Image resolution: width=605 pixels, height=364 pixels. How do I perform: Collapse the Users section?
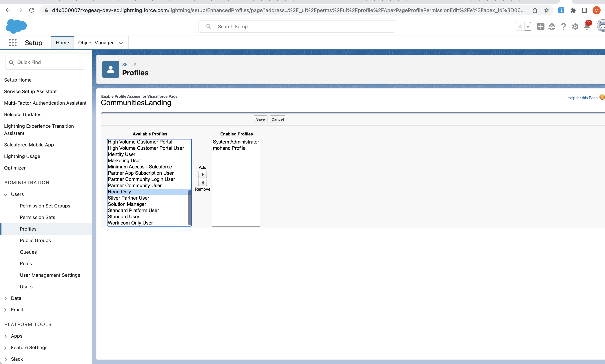(5, 194)
